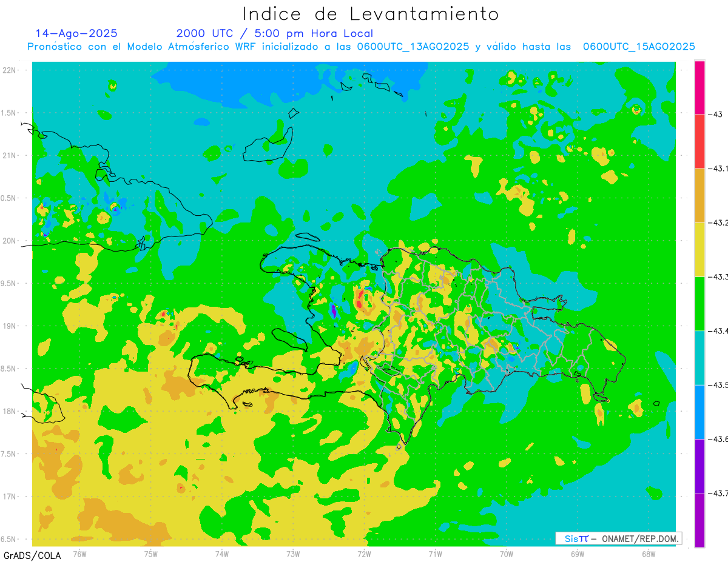This screenshot has height=562, width=728.
Task: Click the "68W" longitude label
Action: click(x=649, y=554)
